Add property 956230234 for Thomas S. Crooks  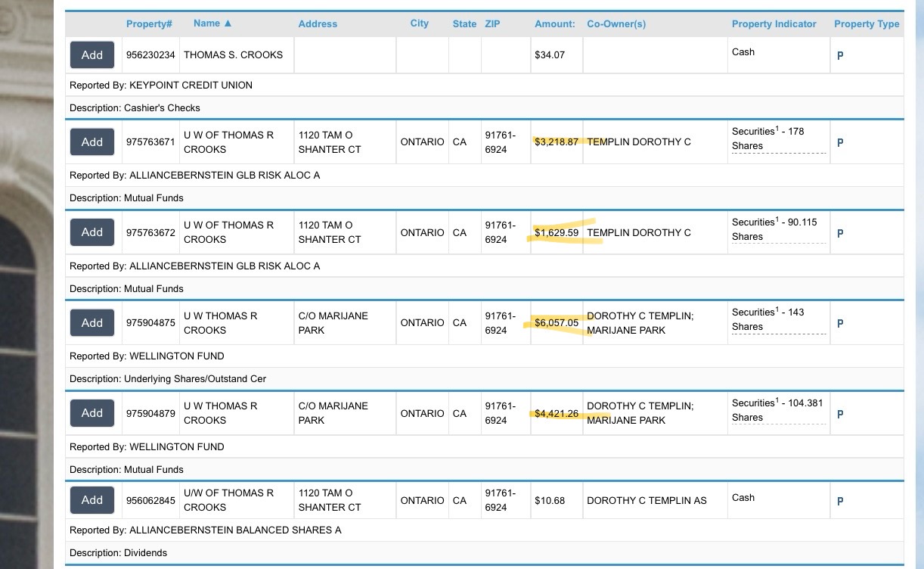tap(92, 54)
